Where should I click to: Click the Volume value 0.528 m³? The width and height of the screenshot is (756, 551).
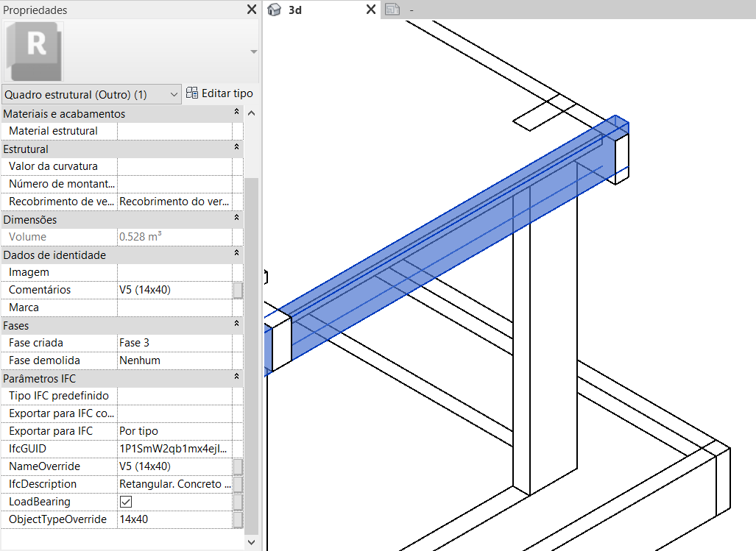coord(174,237)
